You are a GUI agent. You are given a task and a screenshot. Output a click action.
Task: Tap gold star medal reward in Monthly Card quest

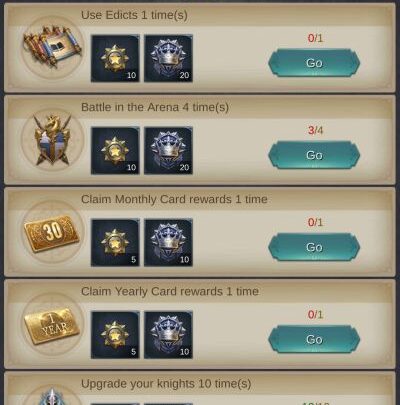115,243
